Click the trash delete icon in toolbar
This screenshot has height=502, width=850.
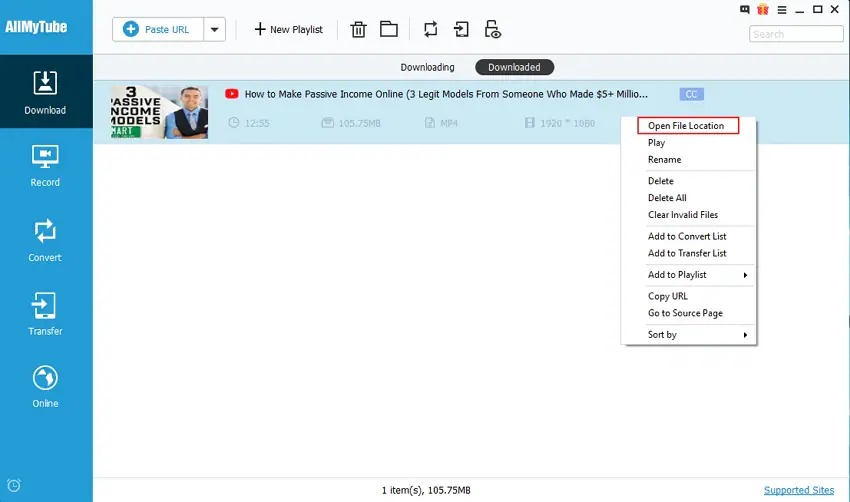point(358,29)
